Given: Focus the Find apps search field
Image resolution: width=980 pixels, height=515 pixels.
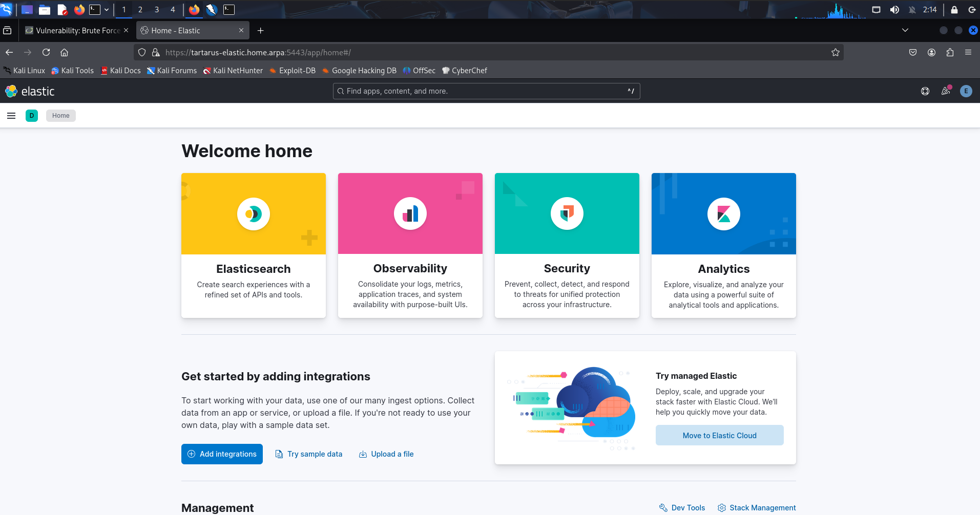Looking at the screenshot, I should (x=486, y=91).
